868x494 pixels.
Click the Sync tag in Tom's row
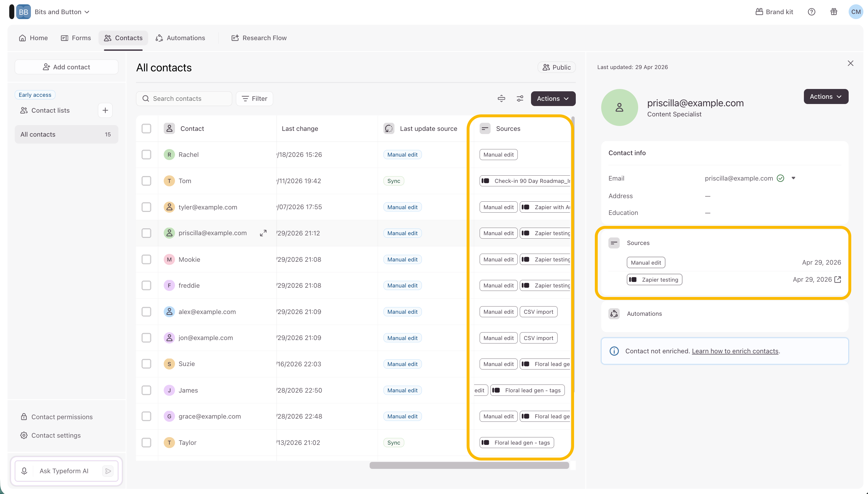tap(394, 181)
